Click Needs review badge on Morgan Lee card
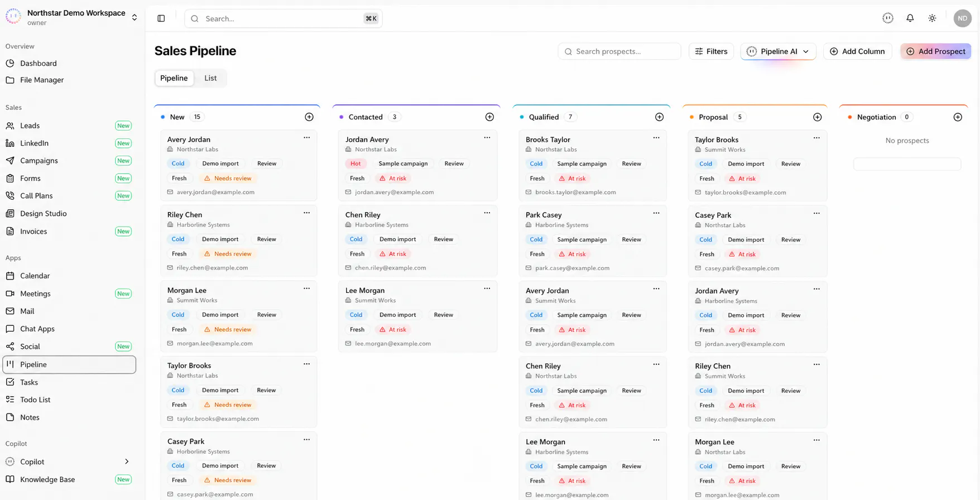The height and width of the screenshot is (500, 980). 228,329
